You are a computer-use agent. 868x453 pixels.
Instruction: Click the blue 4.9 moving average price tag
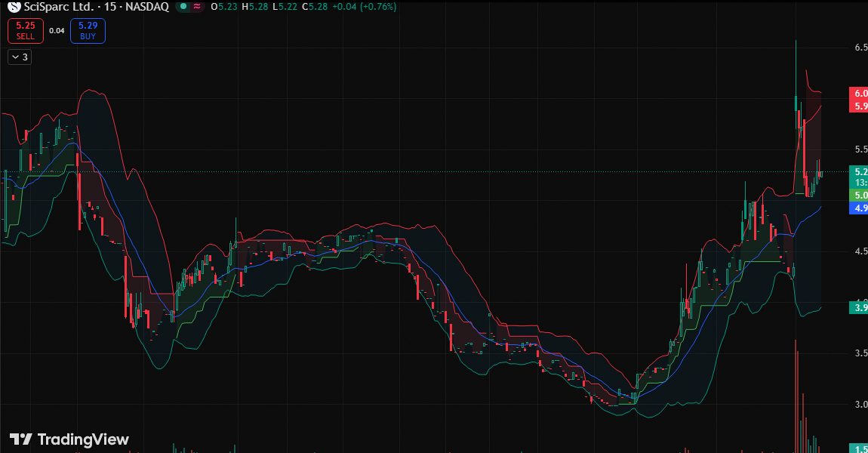[x=859, y=208]
